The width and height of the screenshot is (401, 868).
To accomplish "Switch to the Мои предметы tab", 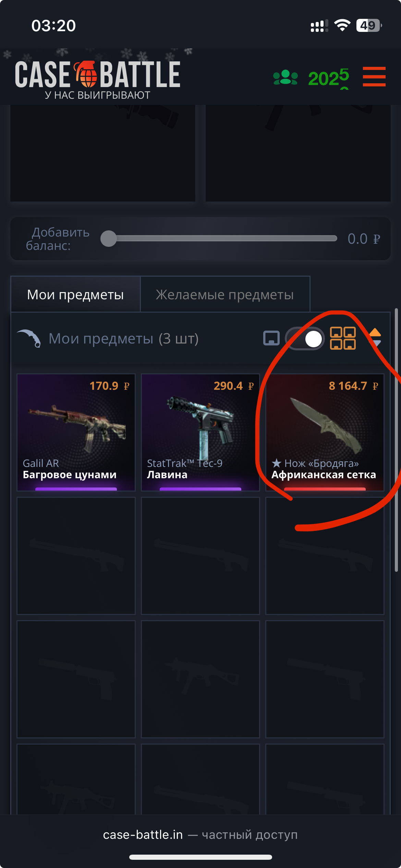I will point(75,294).
